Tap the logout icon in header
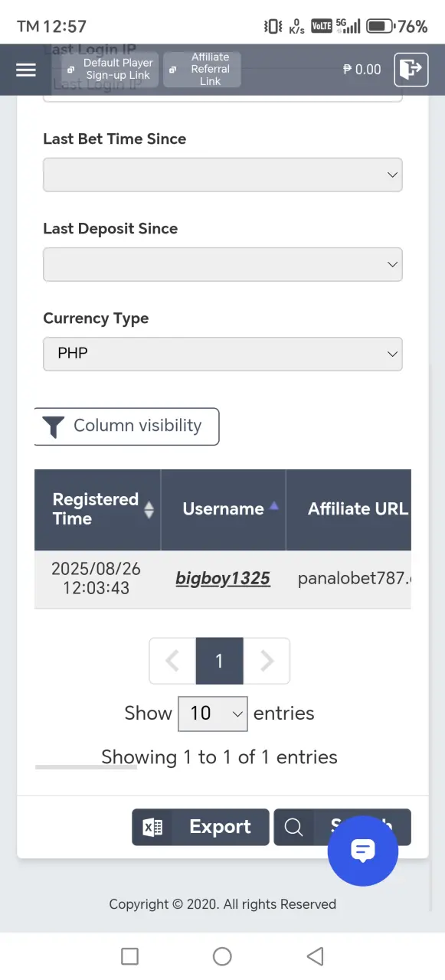 tap(411, 70)
